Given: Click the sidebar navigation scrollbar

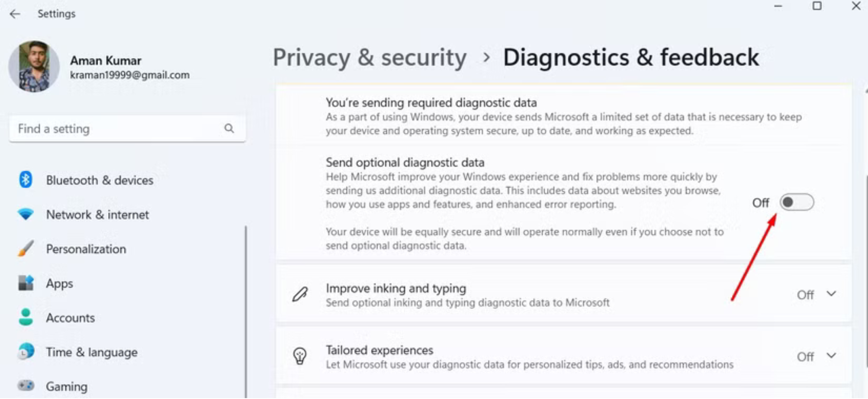Looking at the screenshot, I should pos(246,312).
